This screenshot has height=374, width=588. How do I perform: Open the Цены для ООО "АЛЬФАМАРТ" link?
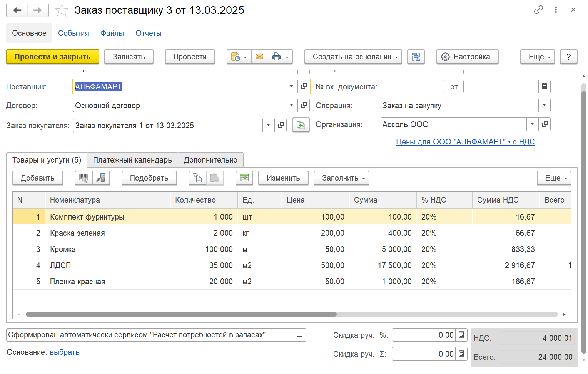465,142
